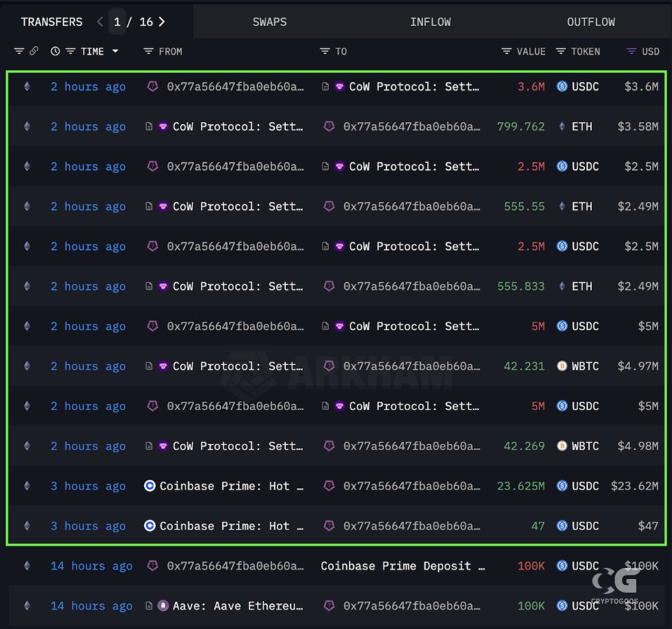
Task: Click the page number 1 field
Action: (117, 22)
